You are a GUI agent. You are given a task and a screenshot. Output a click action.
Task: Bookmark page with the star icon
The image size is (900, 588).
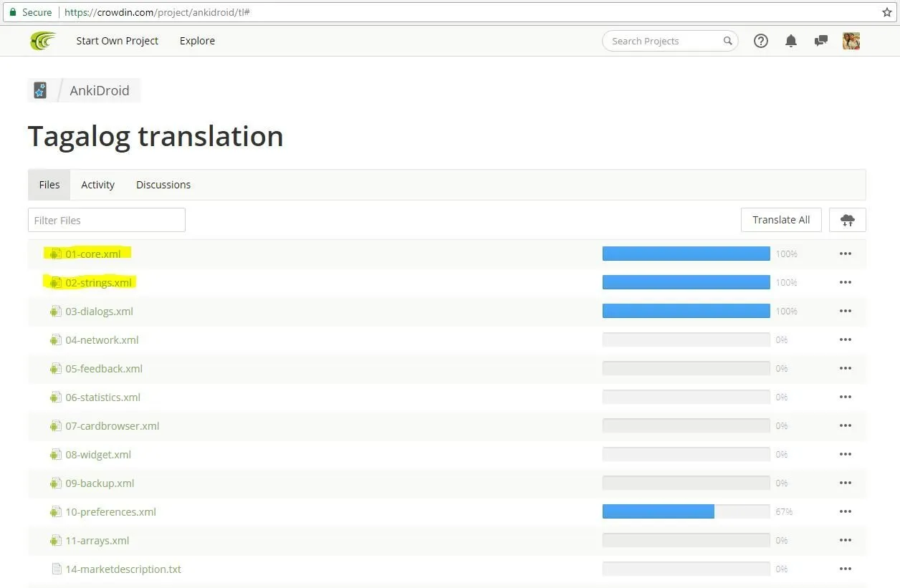pos(887,12)
